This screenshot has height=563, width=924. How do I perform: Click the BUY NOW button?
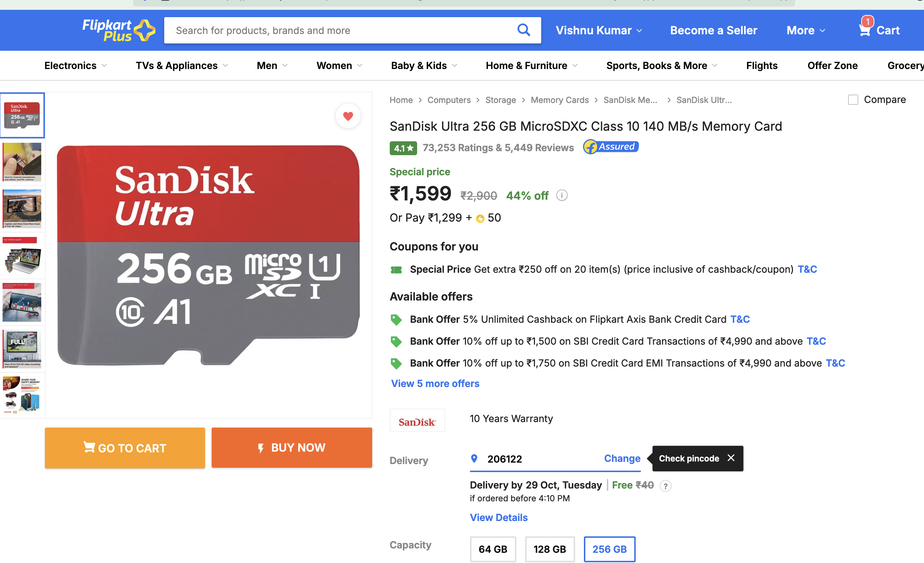[292, 448]
